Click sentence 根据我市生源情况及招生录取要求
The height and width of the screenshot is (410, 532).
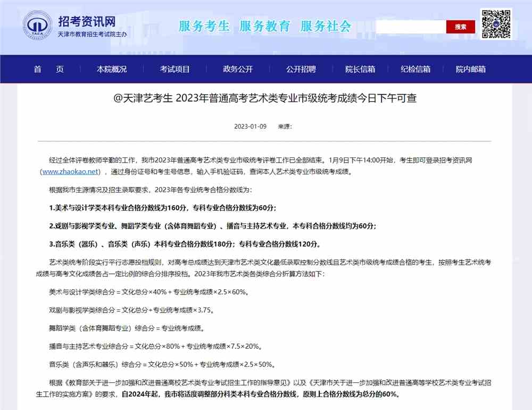pos(151,190)
